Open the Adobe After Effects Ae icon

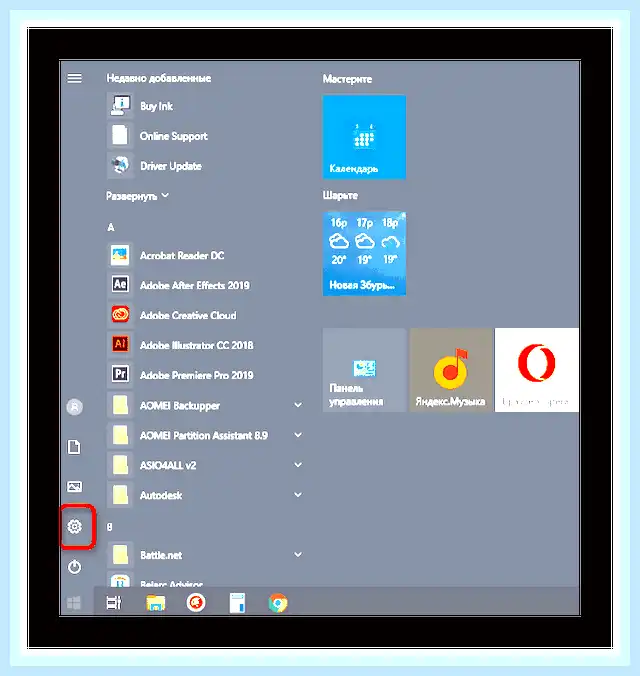click(x=120, y=285)
